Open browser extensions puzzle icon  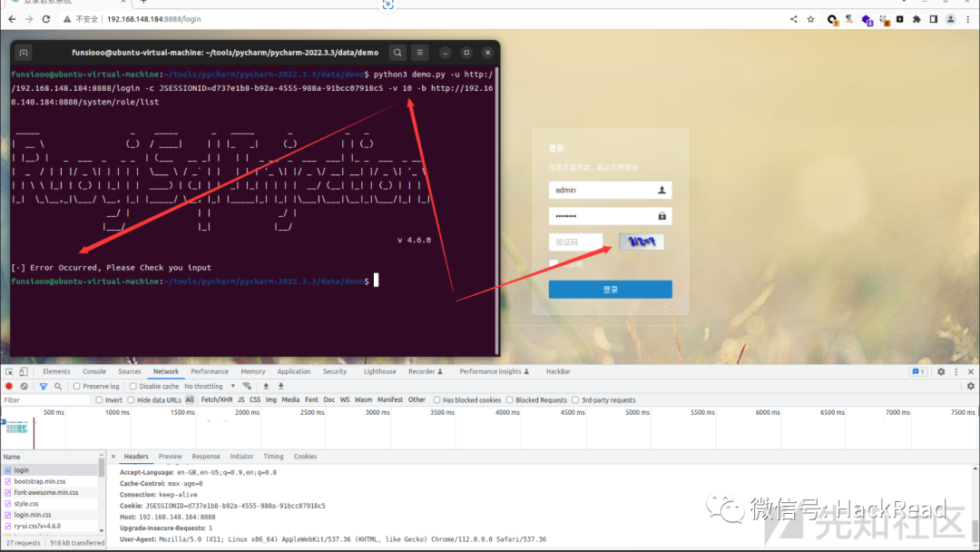tap(916, 19)
